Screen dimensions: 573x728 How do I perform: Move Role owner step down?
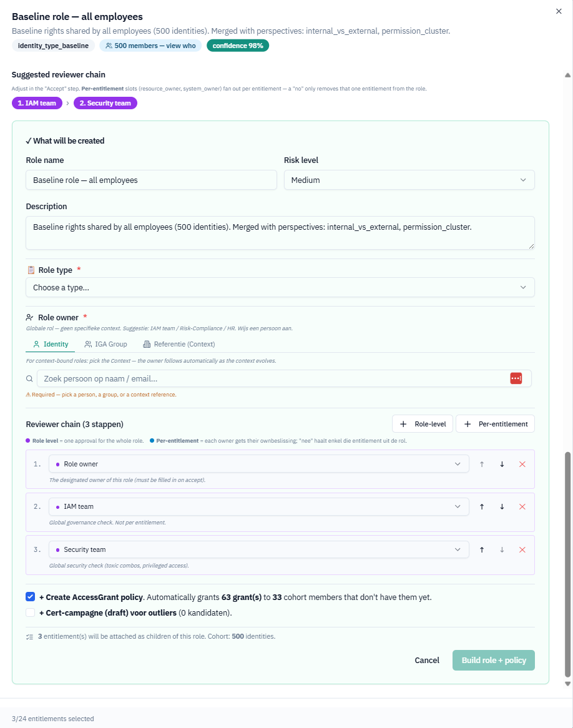502,465
